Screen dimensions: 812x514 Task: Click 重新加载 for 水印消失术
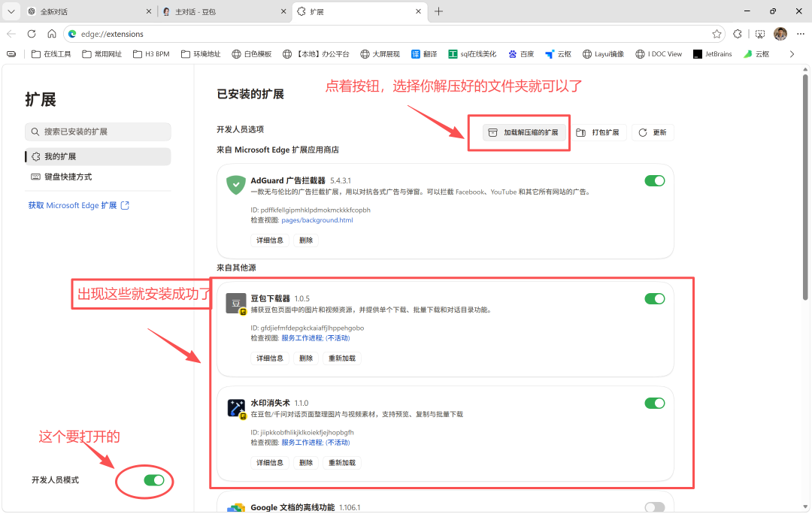(342, 463)
